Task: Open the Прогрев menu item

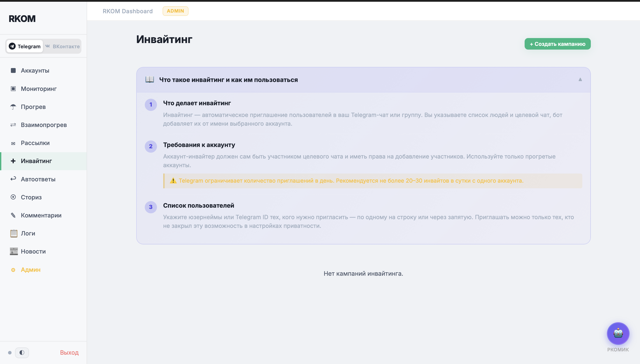Action: [x=44, y=107]
